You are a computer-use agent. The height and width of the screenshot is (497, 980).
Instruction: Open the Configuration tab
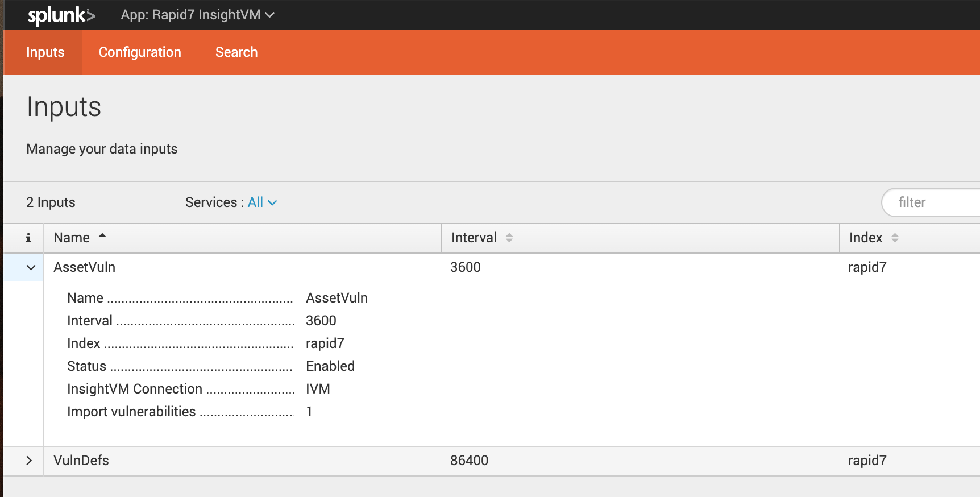pyautogui.click(x=140, y=52)
